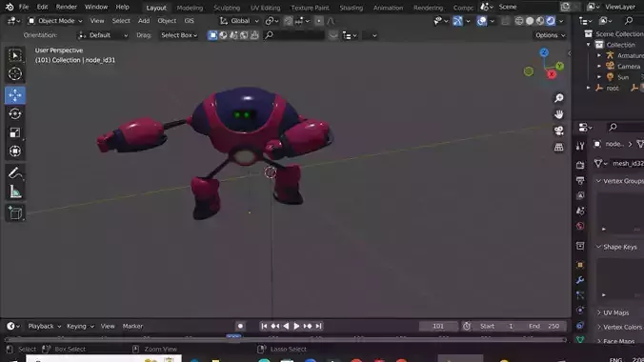This screenshot has height=362, width=644.
Task: Open the File menu
Action: coord(24,7)
